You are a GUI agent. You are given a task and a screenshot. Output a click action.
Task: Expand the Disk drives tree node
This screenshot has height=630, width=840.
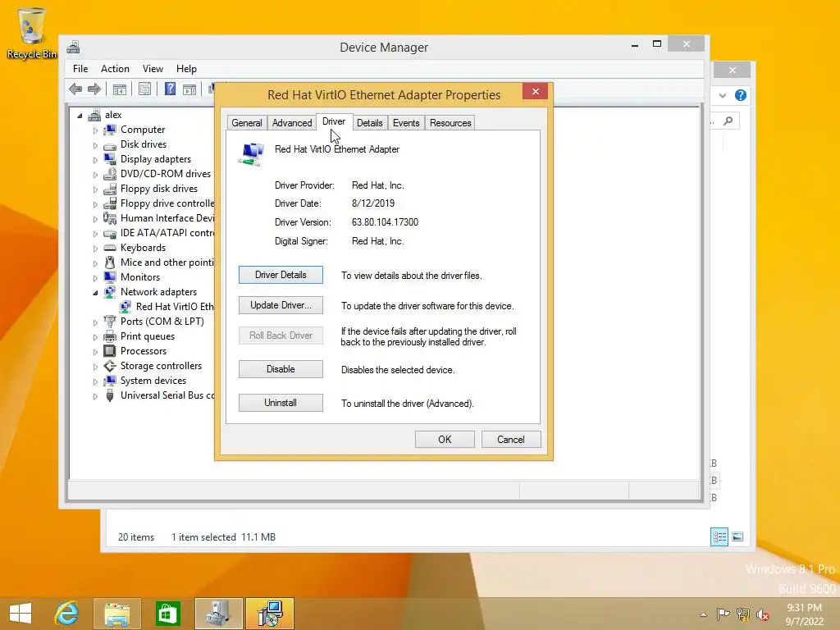coord(95,145)
